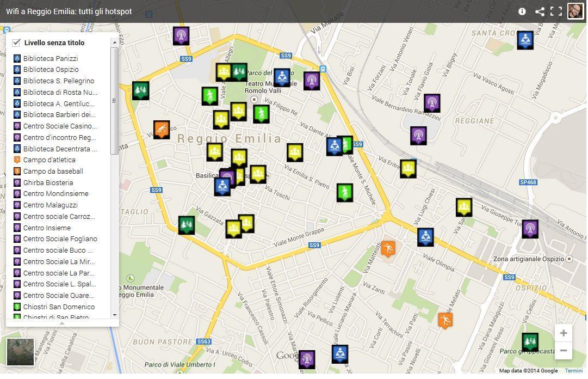Click yellow marker left of Via Giuseppe Turri
The height and width of the screenshot is (379, 588).
464,207
